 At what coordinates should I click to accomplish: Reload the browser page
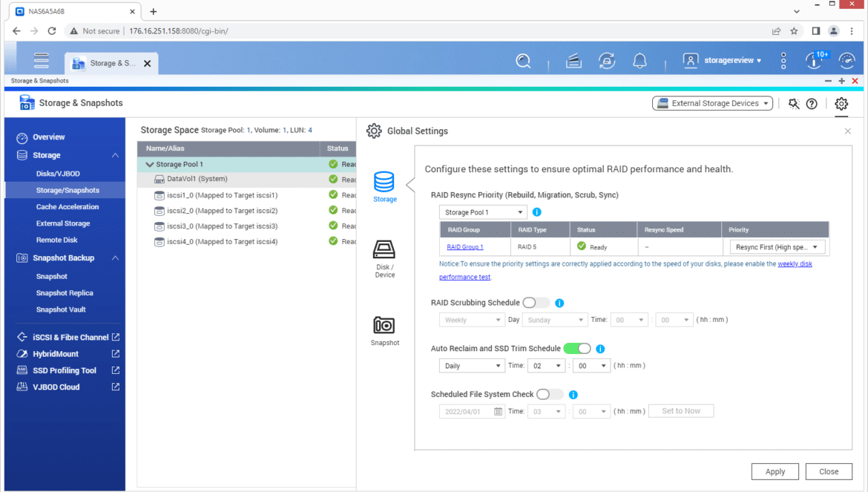(x=52, y=31)
